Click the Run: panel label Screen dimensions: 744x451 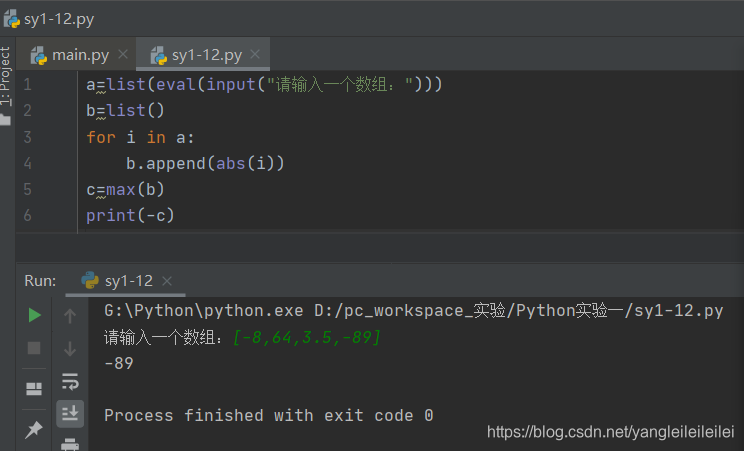[40, 281]
